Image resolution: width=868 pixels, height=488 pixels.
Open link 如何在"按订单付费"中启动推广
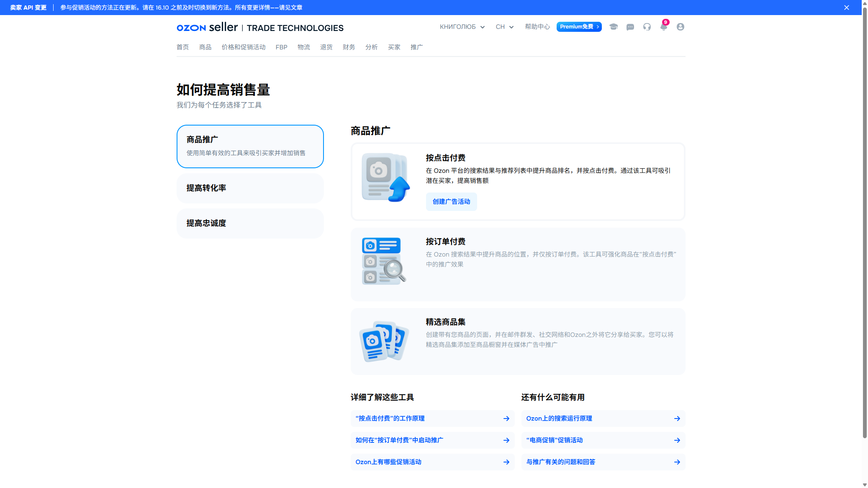click(433, 440)
